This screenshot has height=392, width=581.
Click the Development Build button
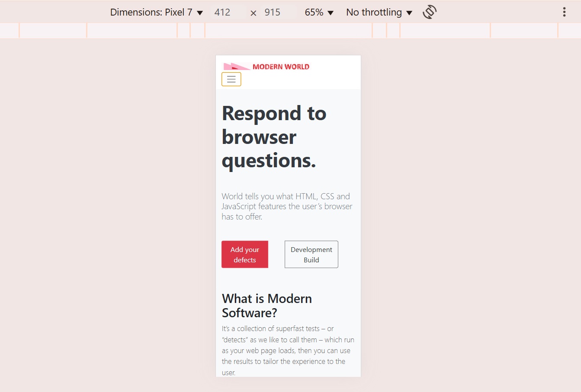(x=311, y=255)
